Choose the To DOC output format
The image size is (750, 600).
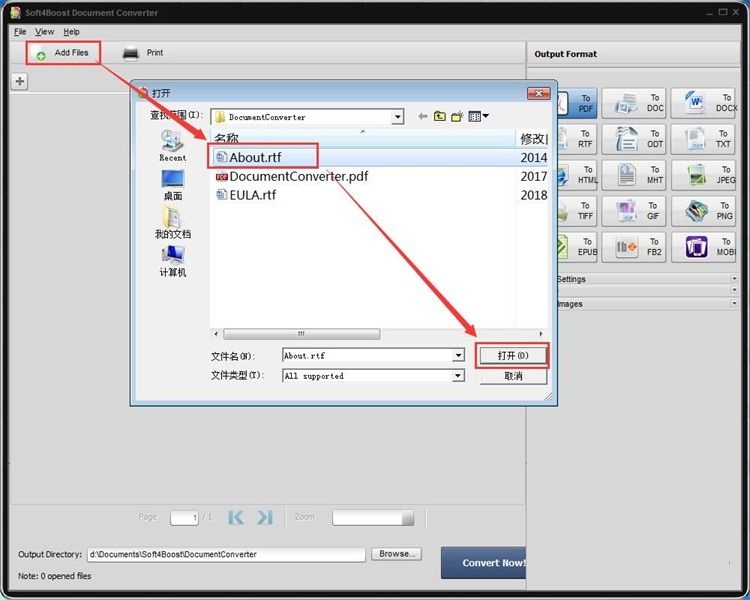point(633,103)
